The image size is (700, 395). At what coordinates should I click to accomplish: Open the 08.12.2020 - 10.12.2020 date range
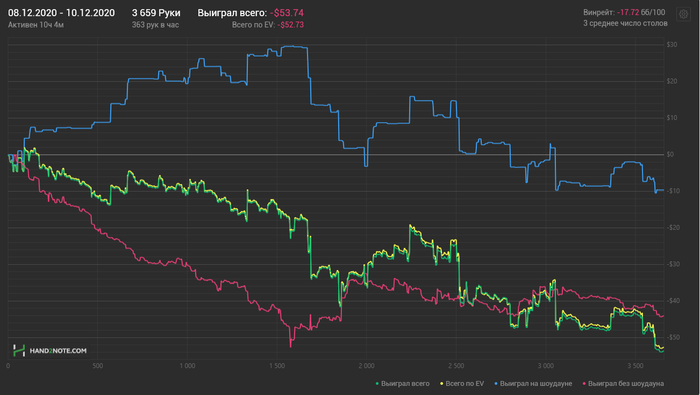[61, 13]
